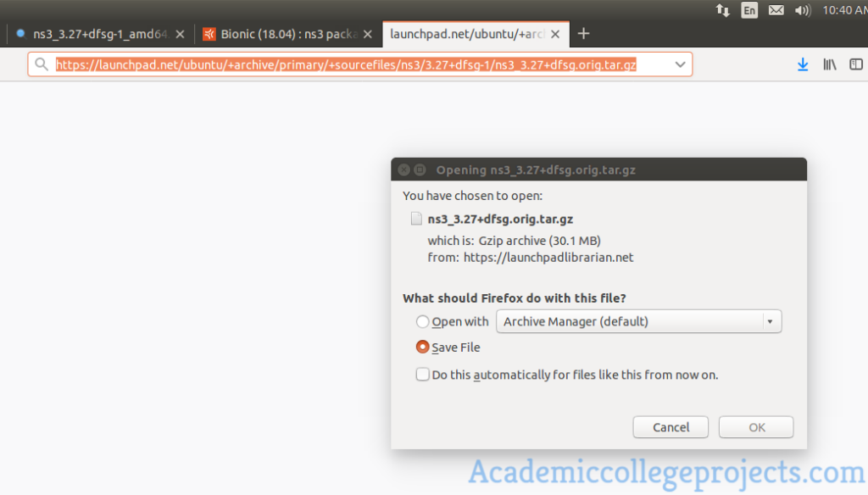868x495 pixels.
Task: Click What should Firefox do with this file?
Action: [515, 298]
